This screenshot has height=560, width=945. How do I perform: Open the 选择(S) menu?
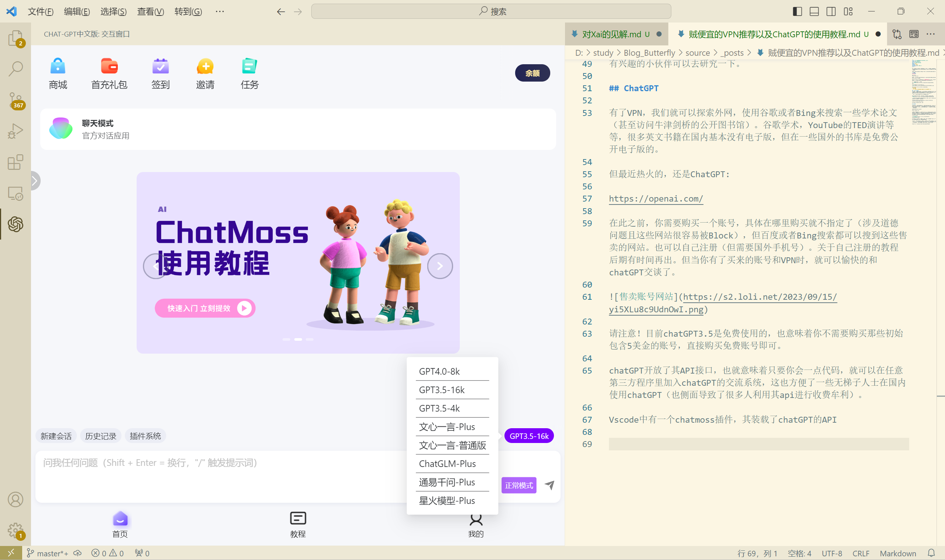114,12
